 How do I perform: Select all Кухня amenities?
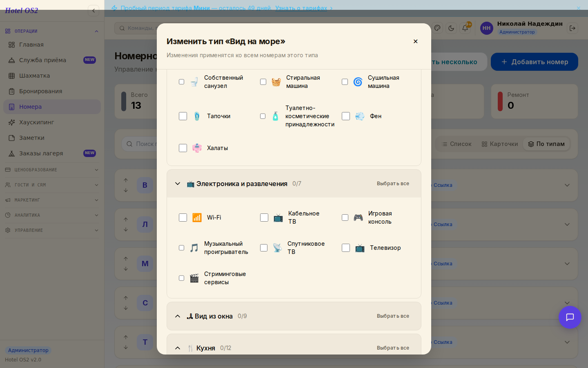[393, 348]
